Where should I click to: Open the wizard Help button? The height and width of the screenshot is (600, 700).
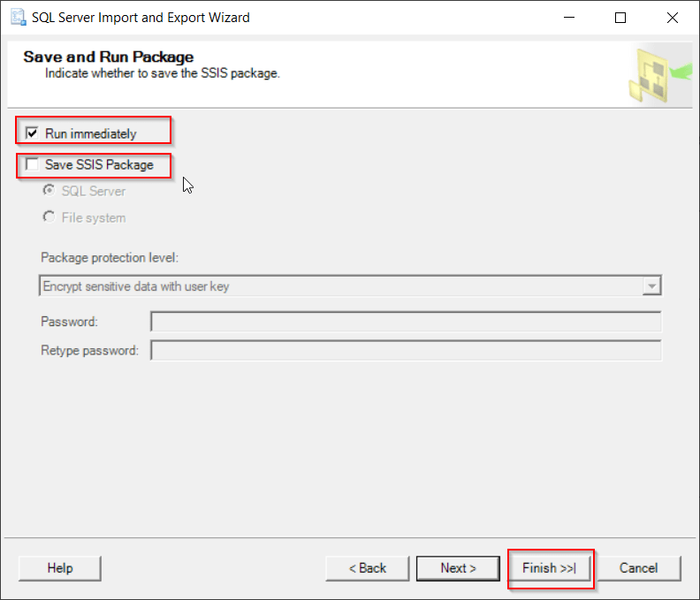[60, 568]
